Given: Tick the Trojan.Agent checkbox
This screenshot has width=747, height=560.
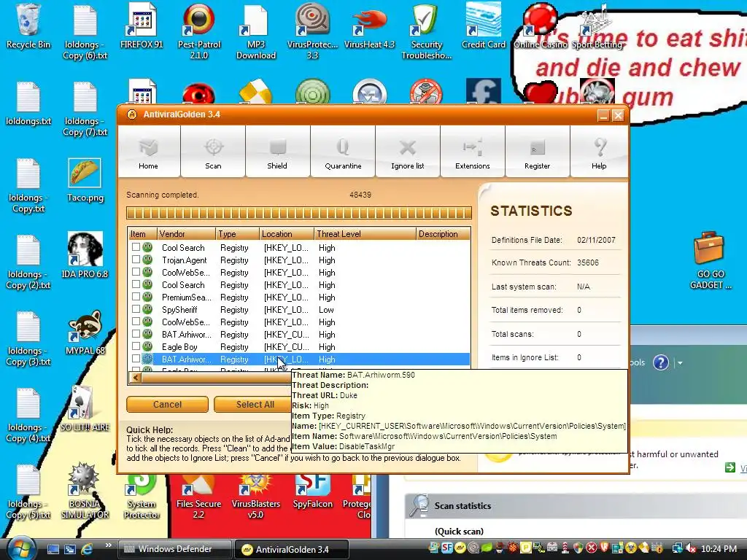Looking at the screenshot, I should click(136, 260).
